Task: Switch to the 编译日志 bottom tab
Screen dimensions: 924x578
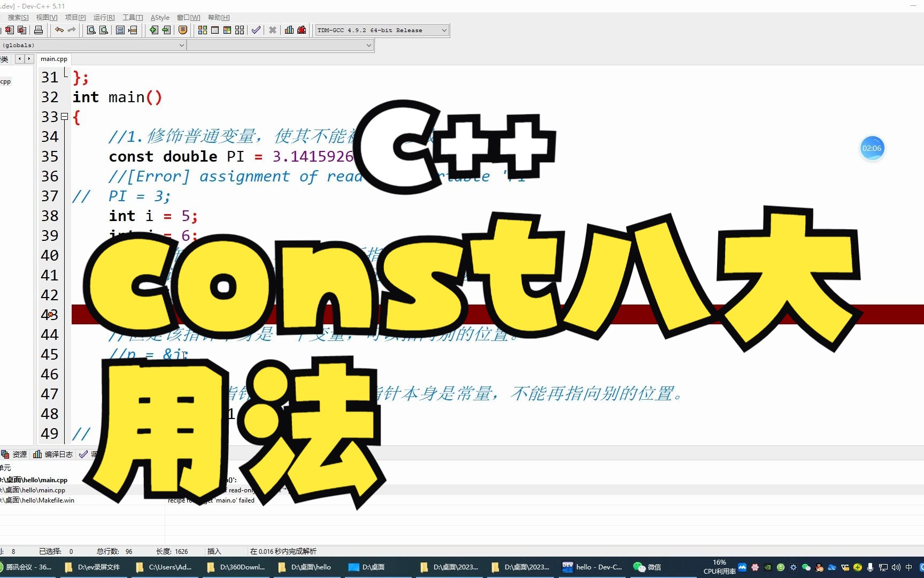Action: click(53, 454)
